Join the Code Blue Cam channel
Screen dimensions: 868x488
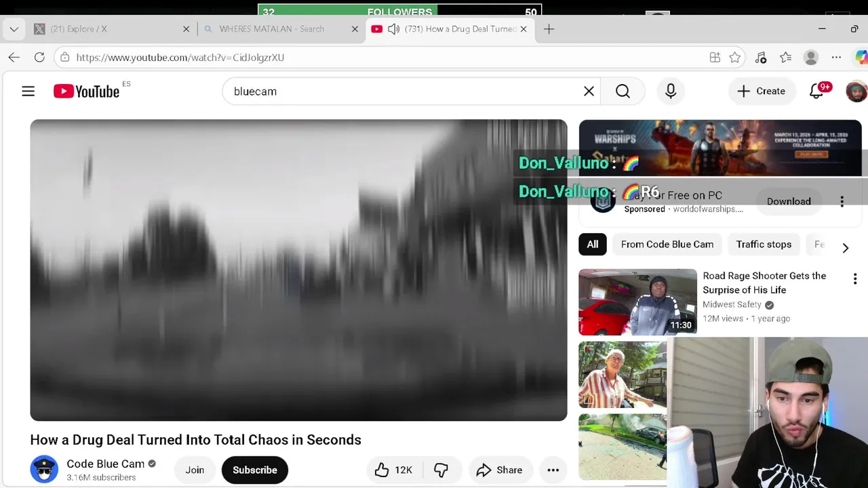pyautogui.click(x=195, y=470)
